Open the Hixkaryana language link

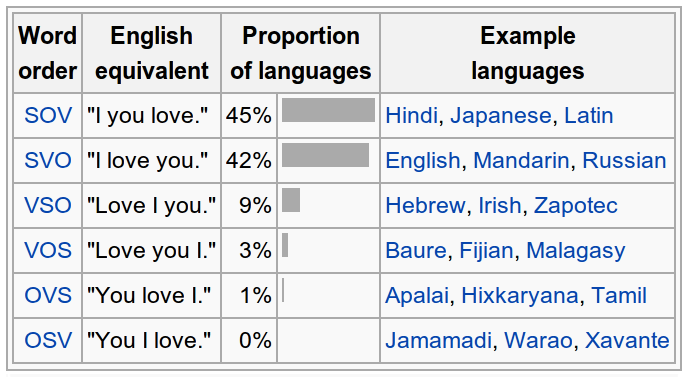pos(519,295)
